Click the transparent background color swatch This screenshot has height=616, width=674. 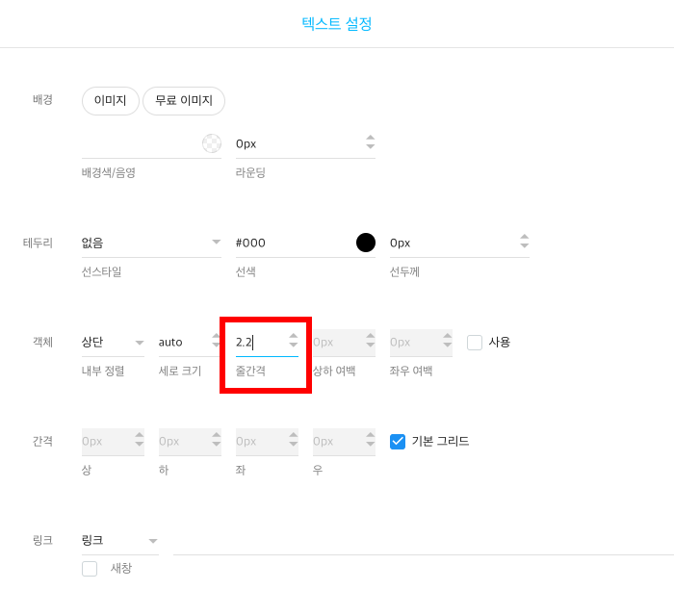click(212, 143)
